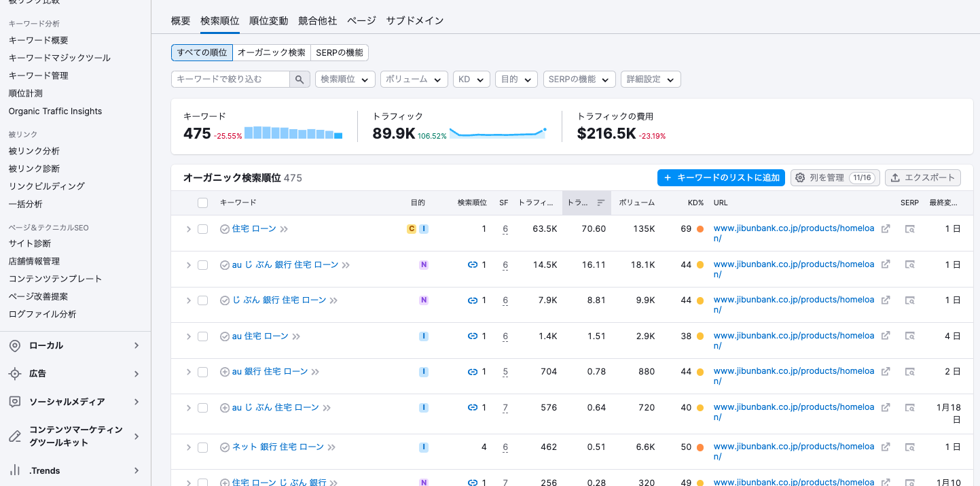Open external URL icon for ネット 銀行 住宅 ローン row
Image resolution: width=980 pixels, height=486 pixels.
[x=886, y=447]
